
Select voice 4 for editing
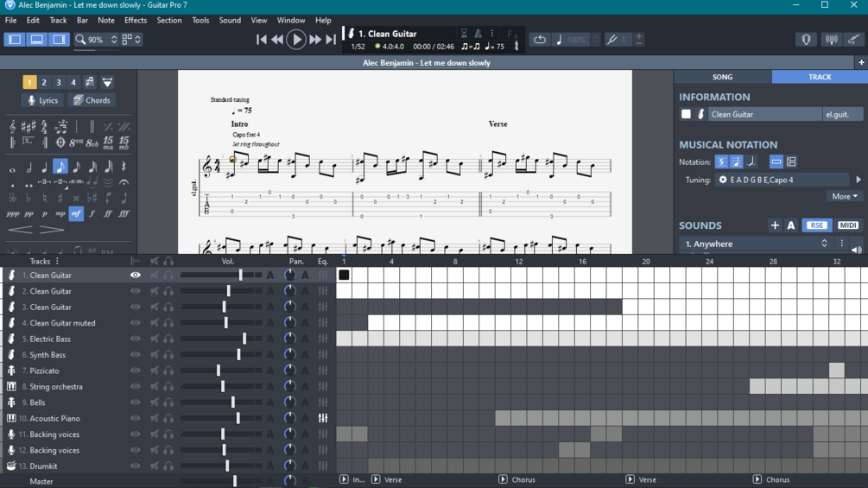[73, 82]
